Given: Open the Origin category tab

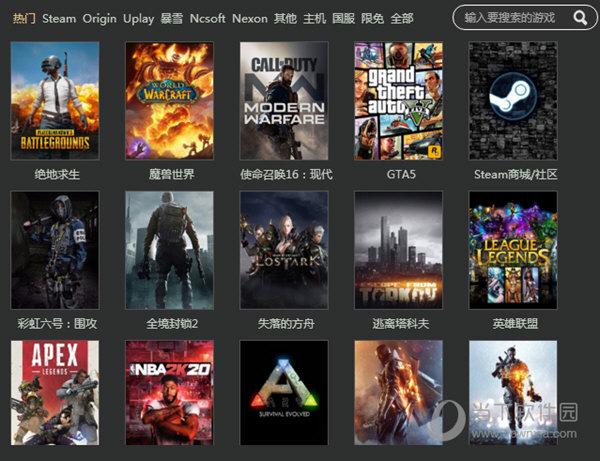Looking at the screenshot, I should [x=99, y=18].
